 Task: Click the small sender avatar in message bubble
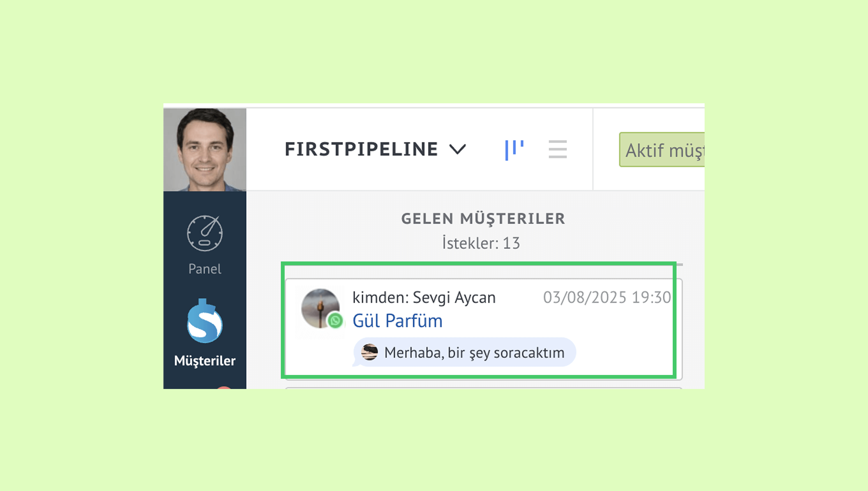click(x=370, y=352)
